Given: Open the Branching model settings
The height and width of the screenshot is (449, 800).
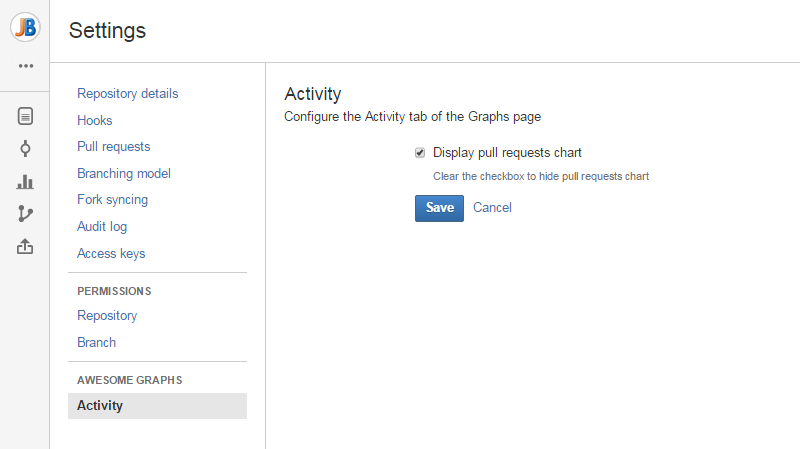Looking at the screenshot, I should 124,174.
